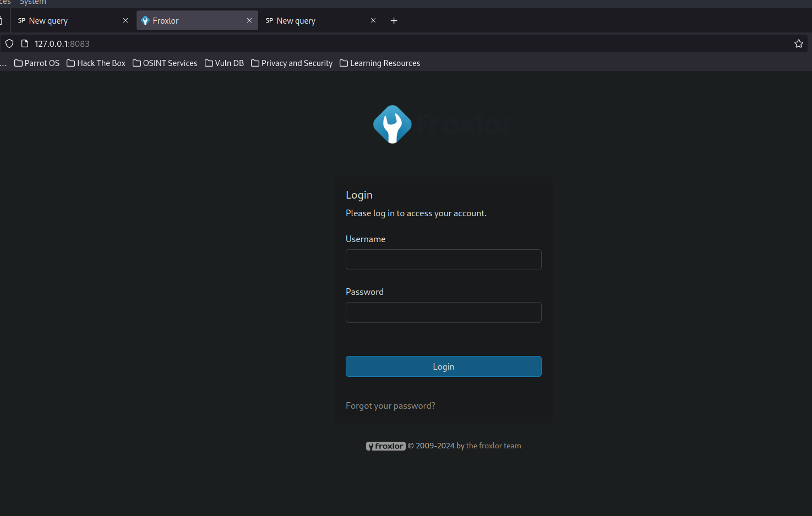Close the first New query tab
Viewport: 812px width, 516px height.
[126, 20]
